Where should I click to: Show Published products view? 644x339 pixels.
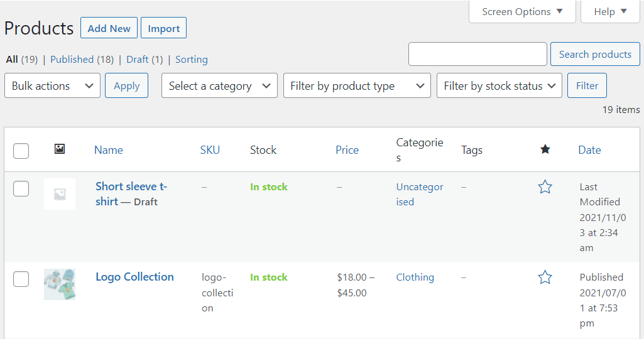pyautogui.click(x=72, y=60)
